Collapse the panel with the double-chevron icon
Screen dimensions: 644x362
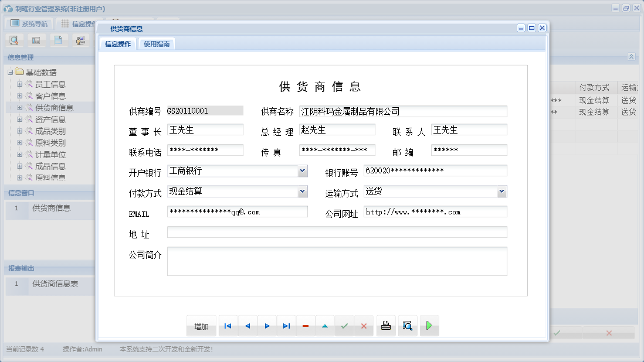631,57
